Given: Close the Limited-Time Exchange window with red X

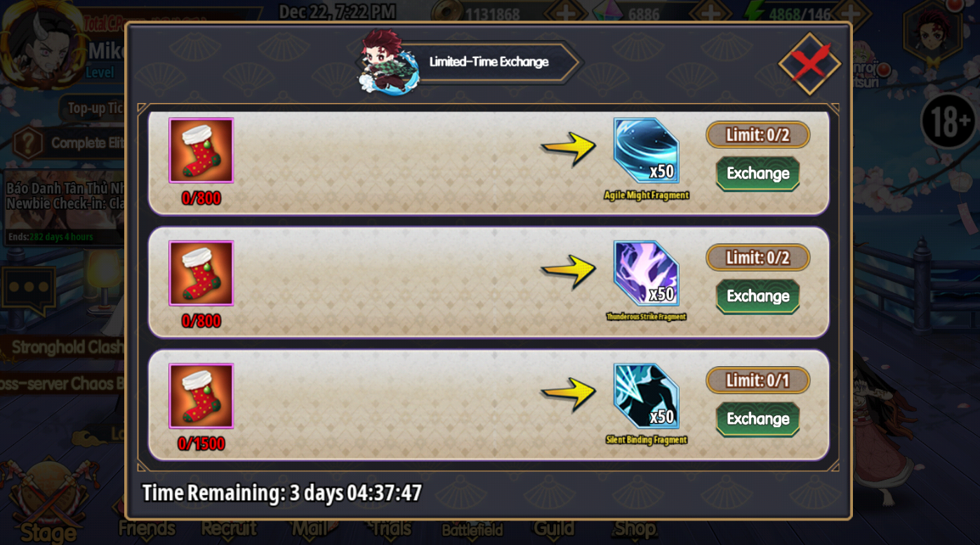Looking at the screenshot, I should point(809,64).
